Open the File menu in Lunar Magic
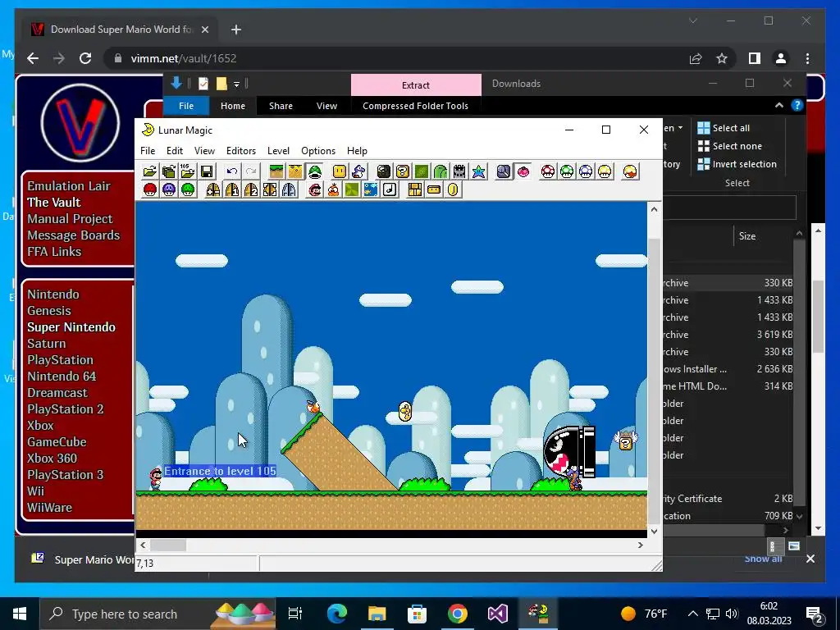Viewport: 840px width, 630px height. 148,151
